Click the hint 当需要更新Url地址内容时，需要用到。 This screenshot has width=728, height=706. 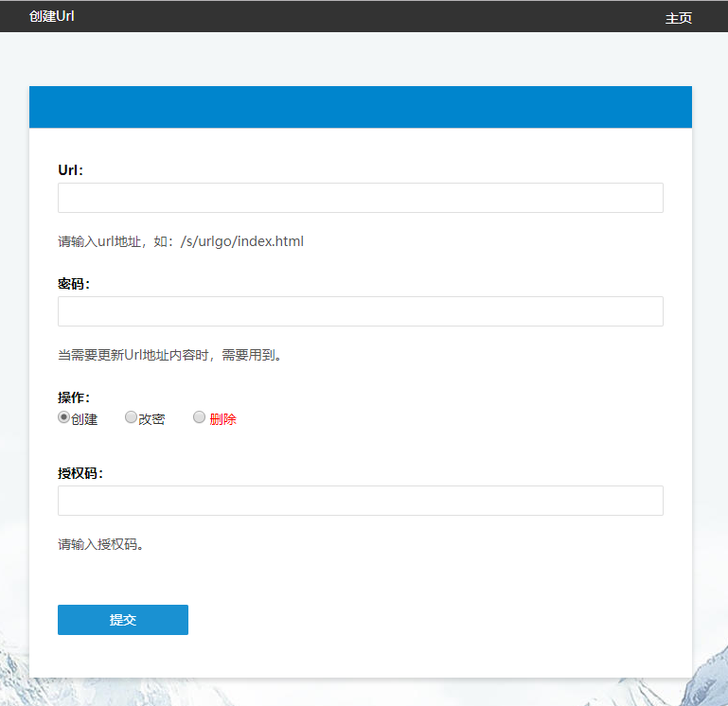pos(170,355)
